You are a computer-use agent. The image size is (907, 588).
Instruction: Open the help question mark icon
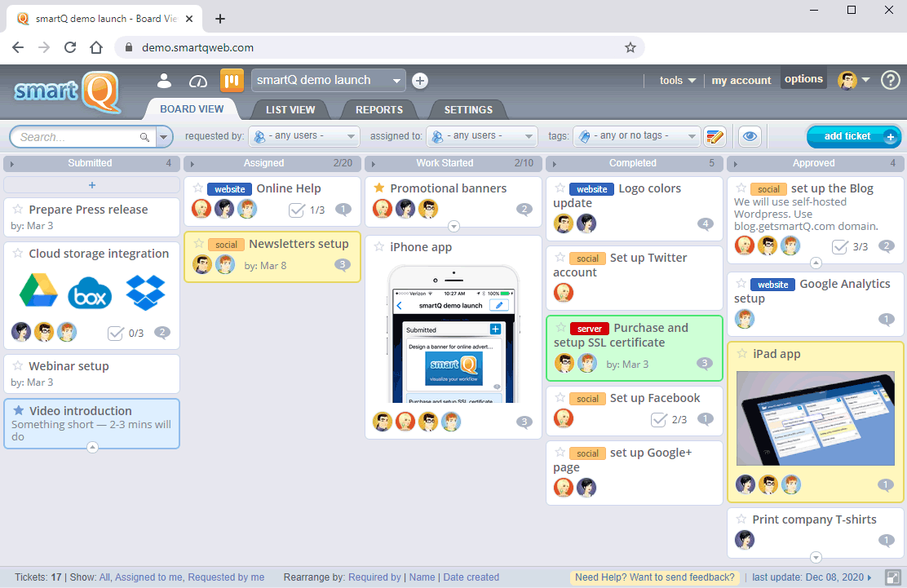(x=890, y=80)
